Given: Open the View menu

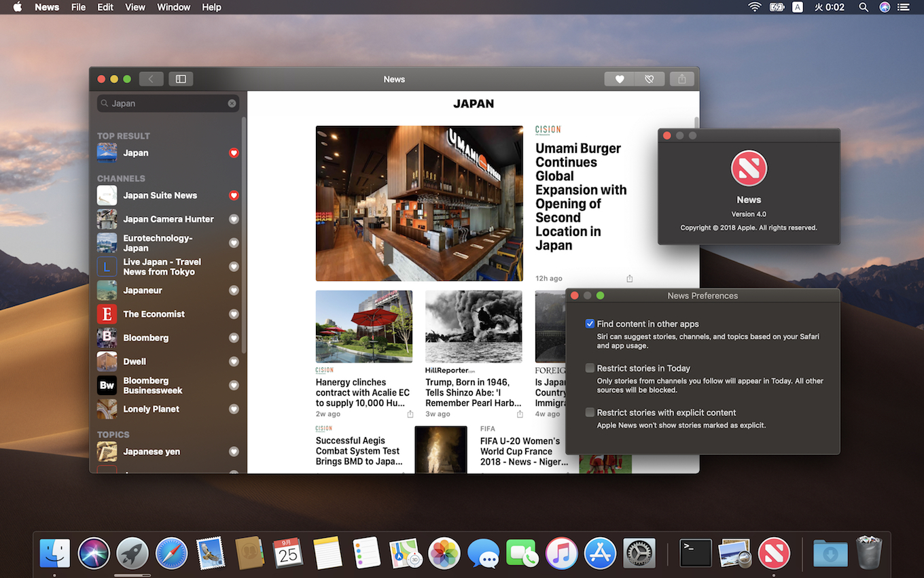Looking at the screenshot, I should click(x=135, y=7).
